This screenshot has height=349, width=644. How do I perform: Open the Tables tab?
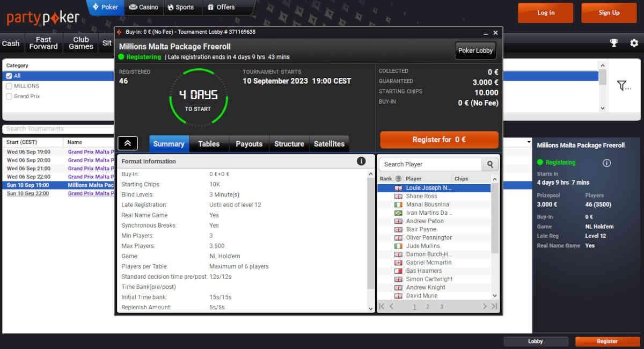coord(209,144)
